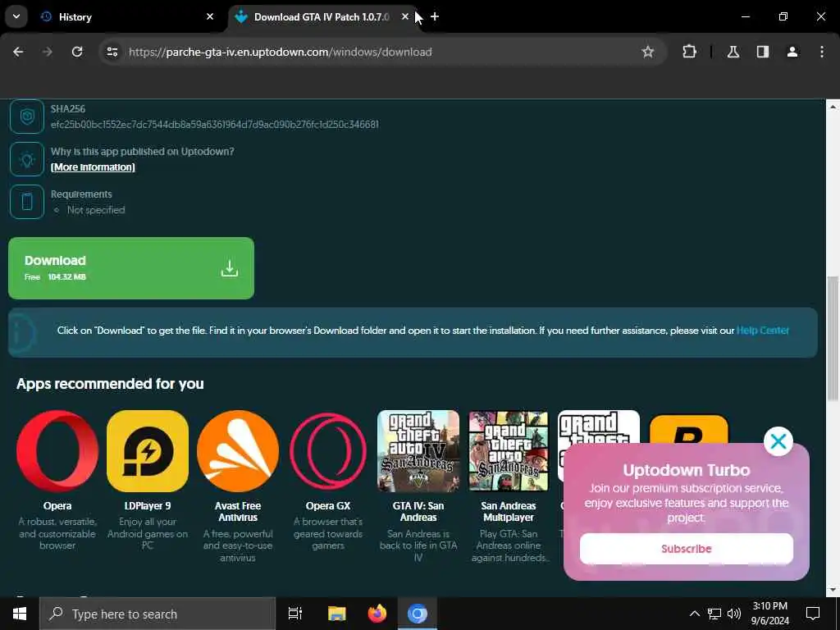Close the Download GTA IV Patch tab
The width and height of the screenshot is (840, 630).
pos(405,17)
